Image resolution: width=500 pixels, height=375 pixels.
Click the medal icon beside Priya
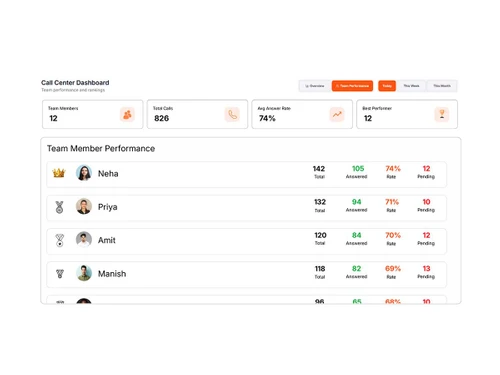pos(59,207)
